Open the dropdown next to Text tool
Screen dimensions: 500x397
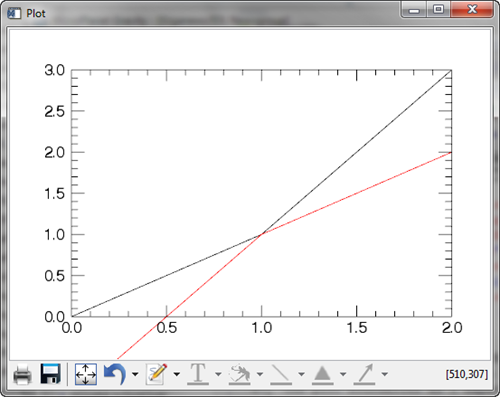pyautogui.click(x=218, y=374)
